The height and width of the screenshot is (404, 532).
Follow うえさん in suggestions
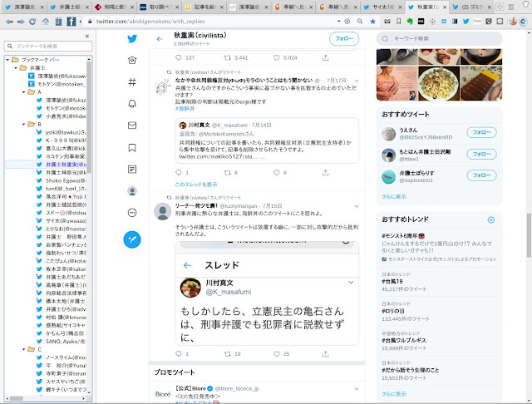click(481, 132)
